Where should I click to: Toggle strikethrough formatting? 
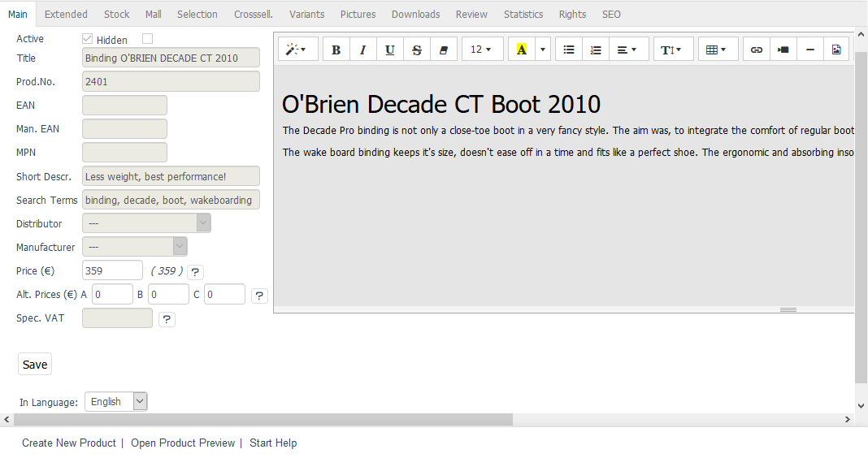coord(417,50)
